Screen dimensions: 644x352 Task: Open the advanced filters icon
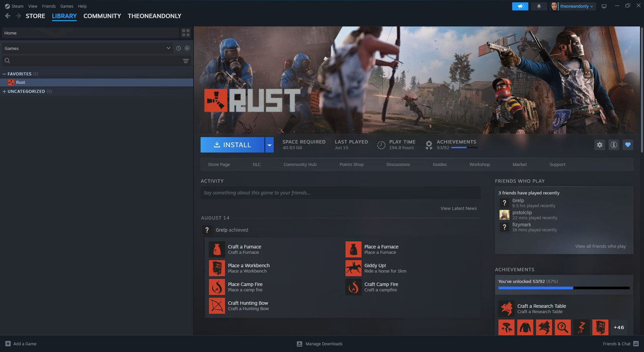[x=186, y=61]
